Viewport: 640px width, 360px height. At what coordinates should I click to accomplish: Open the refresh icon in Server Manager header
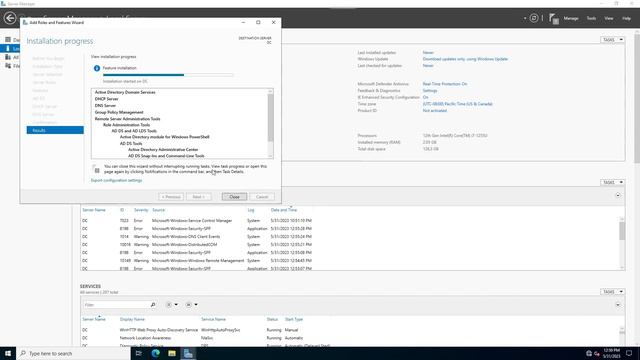534,18
